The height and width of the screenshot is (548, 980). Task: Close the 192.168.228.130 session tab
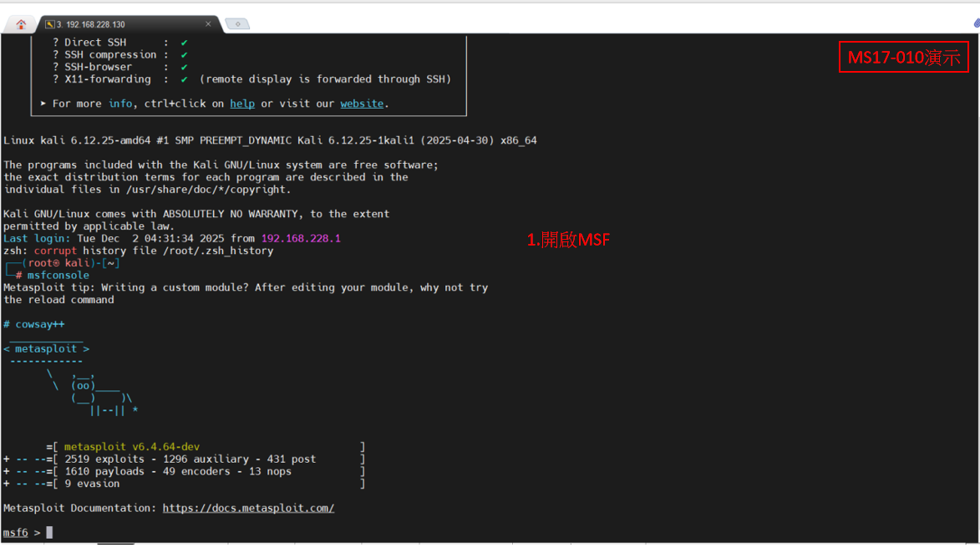point(208,23)
